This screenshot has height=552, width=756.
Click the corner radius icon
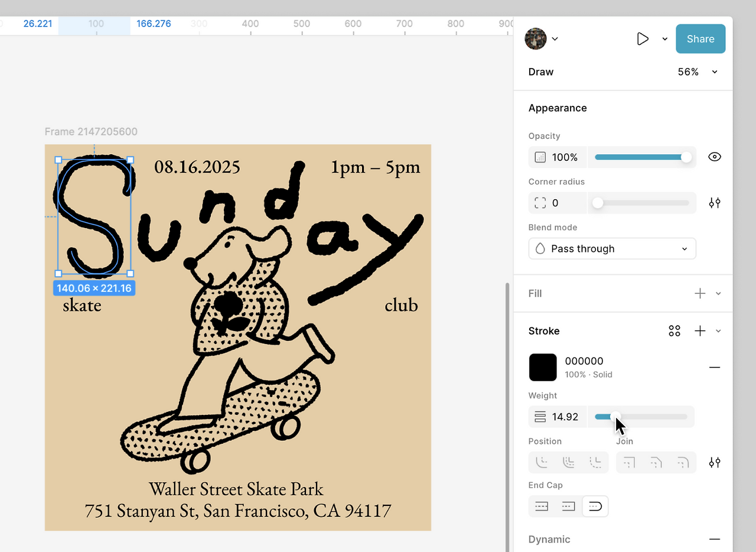tap(540, 203)
